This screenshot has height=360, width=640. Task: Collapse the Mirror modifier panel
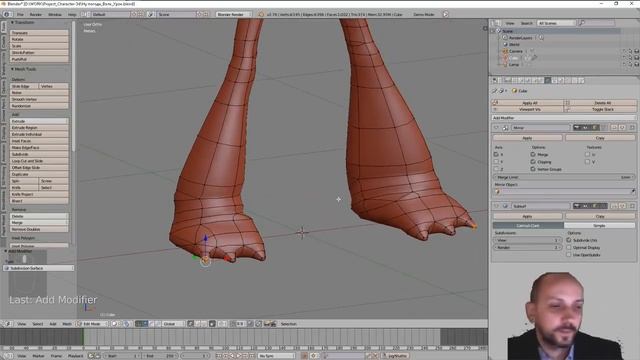(496, 128)
